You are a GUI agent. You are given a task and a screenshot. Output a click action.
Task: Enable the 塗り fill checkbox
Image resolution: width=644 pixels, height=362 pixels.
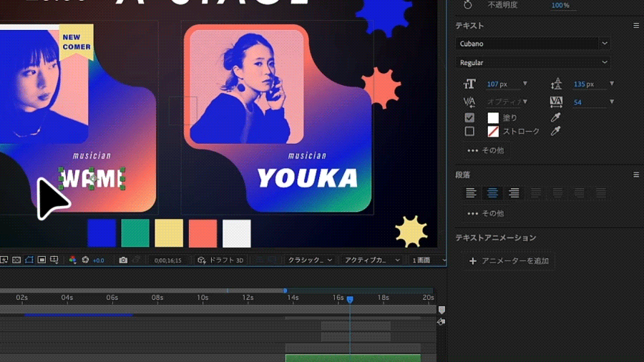(x=469, y=118)
